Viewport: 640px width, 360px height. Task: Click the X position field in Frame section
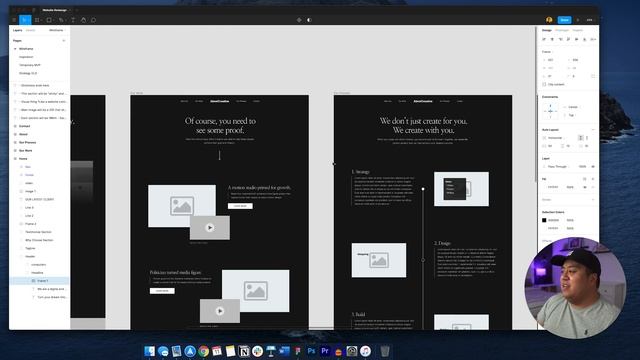[551, 60]
